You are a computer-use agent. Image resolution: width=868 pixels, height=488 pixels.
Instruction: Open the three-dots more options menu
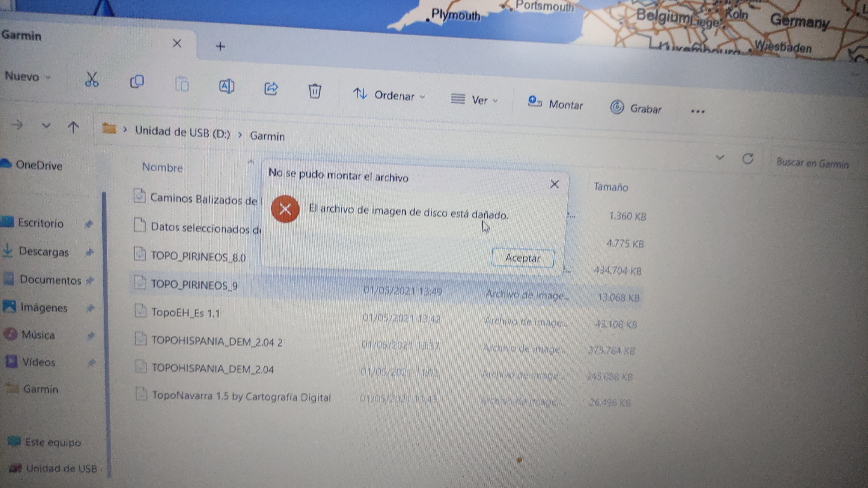pos(698,111)
